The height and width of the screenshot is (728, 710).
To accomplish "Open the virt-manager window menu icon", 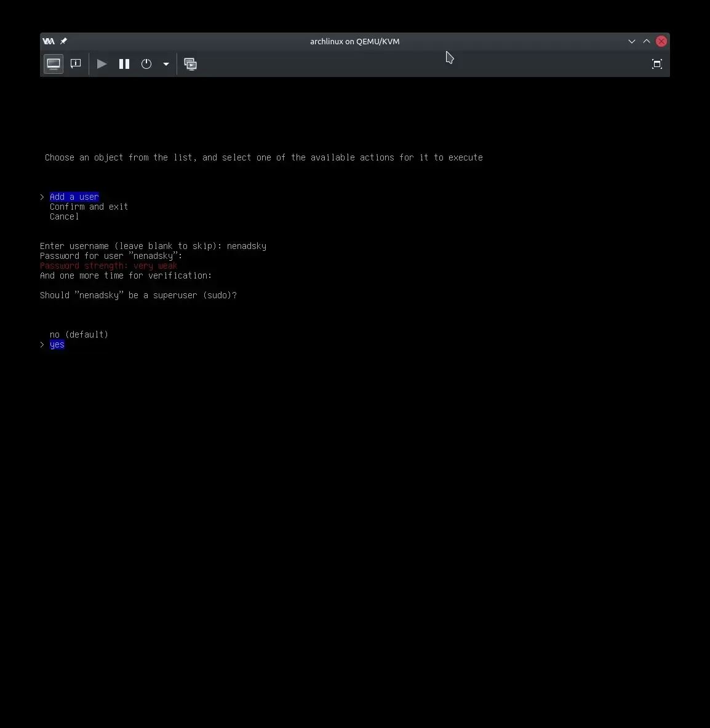I will (x=49, y=41).
